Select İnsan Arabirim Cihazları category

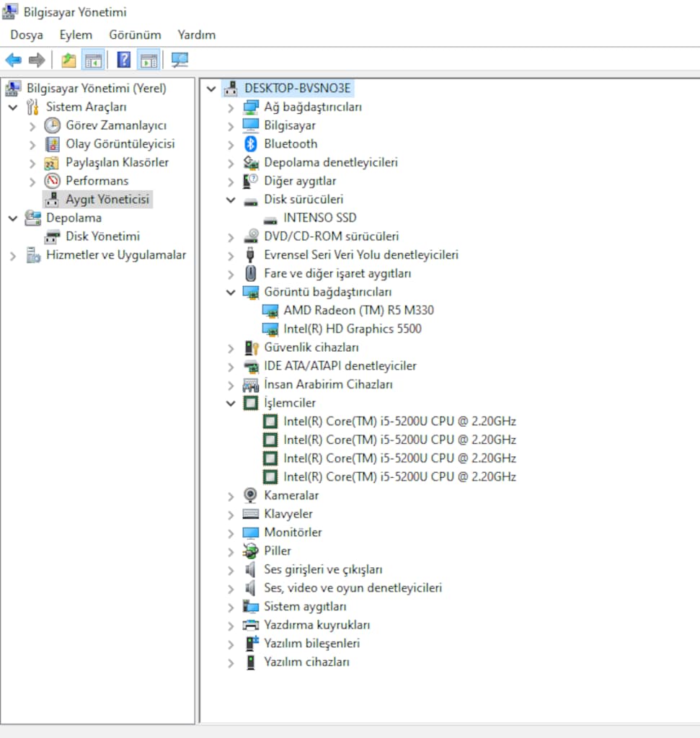point(328,385)
